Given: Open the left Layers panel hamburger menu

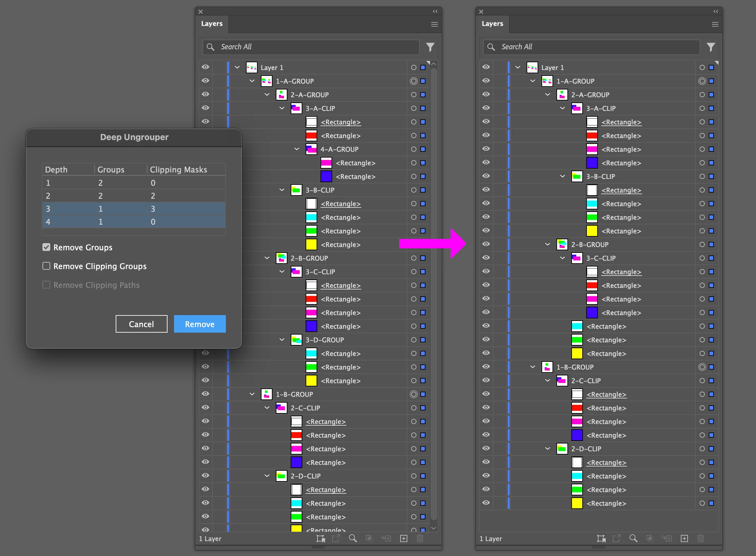Looking at the screenshot, I should coord(434,24).
